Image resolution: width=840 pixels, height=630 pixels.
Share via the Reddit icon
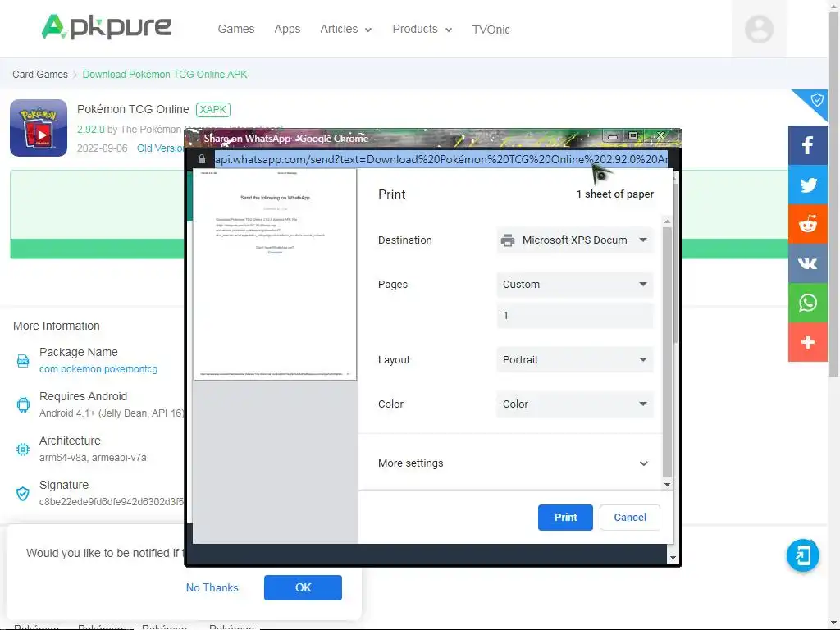tap(807, 224)
